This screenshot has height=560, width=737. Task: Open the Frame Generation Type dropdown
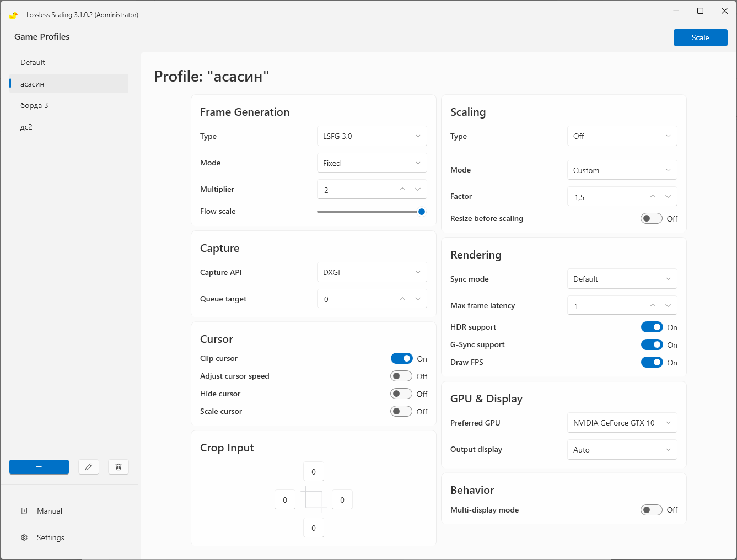372,136
